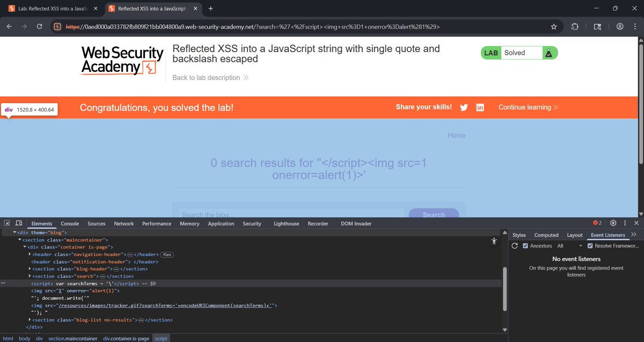Click the Home link on the blog
Image resolution: width=644 pixels, height=342 pixels.
click(457, 135)
